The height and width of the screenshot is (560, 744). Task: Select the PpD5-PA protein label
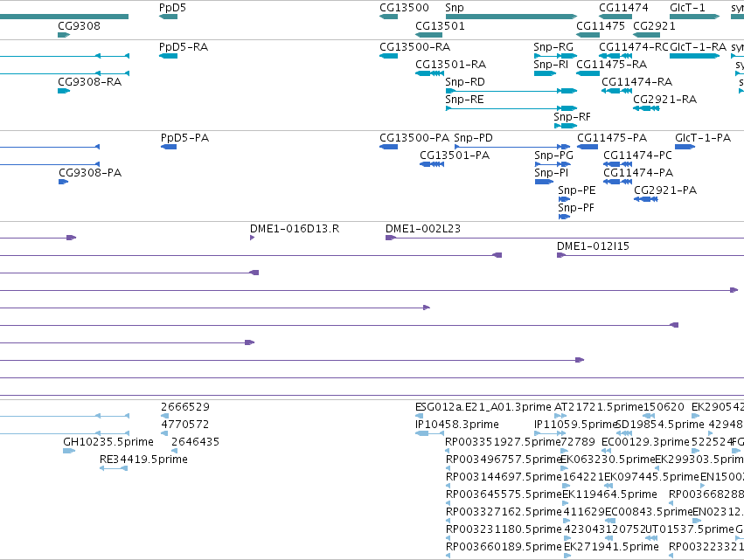185,137
